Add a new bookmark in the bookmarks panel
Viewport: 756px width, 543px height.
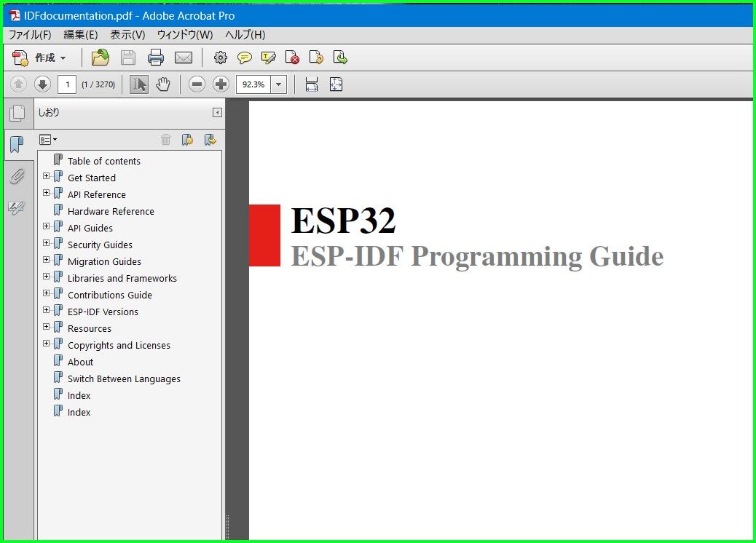[x=188, y=139]
